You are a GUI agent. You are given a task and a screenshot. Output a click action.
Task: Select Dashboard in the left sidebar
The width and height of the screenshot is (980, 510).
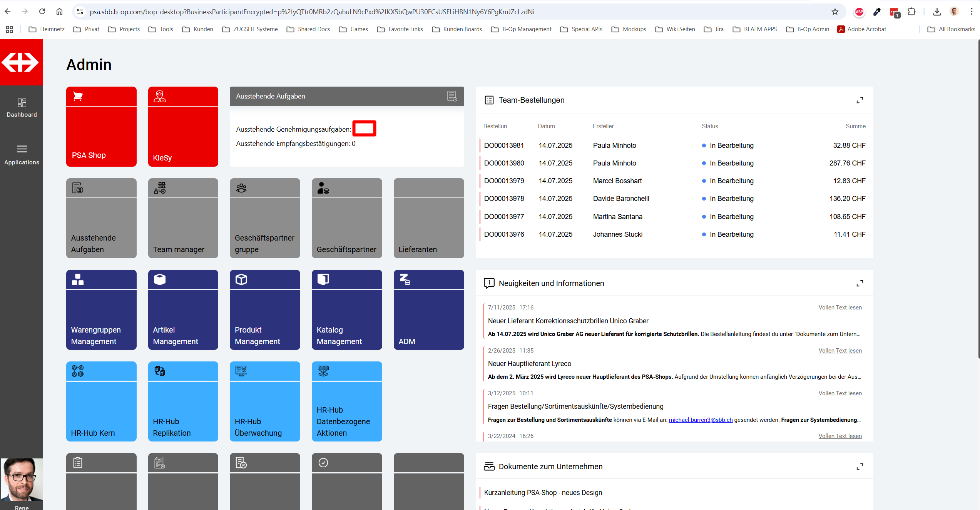(22, 107)
